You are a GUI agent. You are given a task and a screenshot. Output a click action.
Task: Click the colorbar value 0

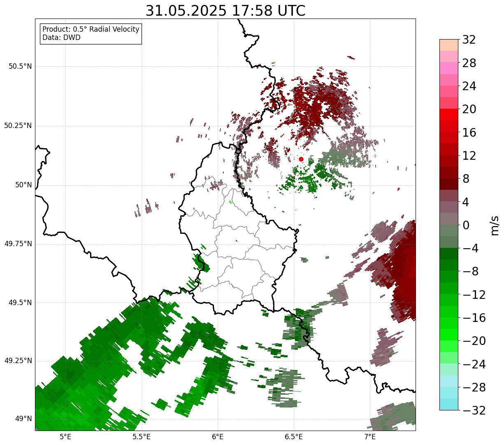(466, 225)
